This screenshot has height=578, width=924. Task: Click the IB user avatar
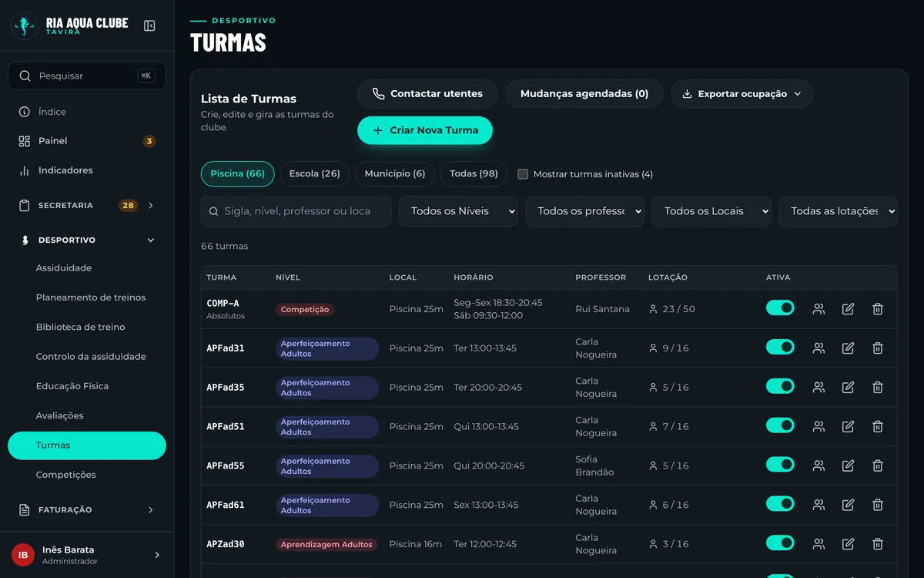[x=23, y=555]
